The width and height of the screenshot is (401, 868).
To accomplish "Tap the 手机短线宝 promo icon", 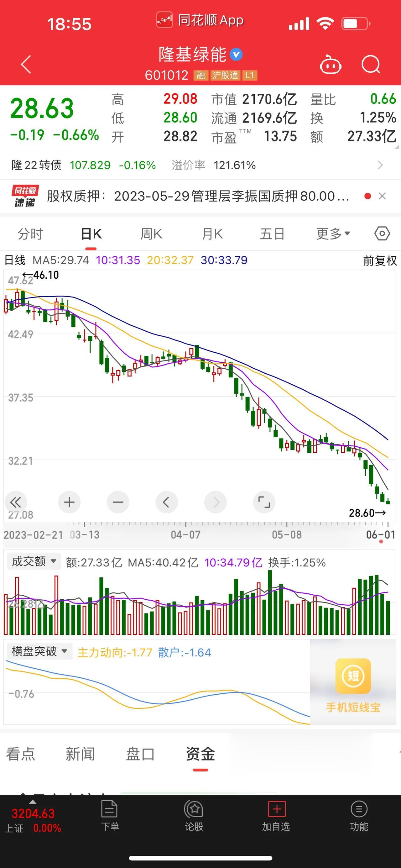I will point(353,676).
